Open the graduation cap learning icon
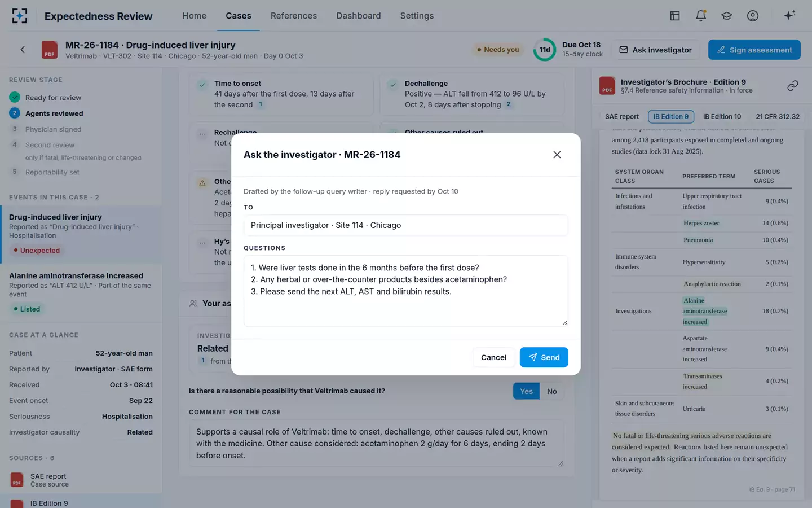 [x=727, y=16]
